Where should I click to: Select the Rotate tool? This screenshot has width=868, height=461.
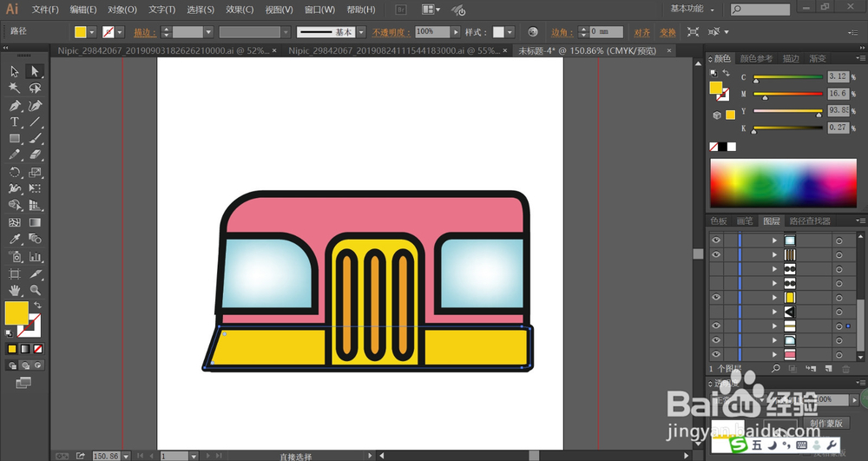(x=15, y=172)
